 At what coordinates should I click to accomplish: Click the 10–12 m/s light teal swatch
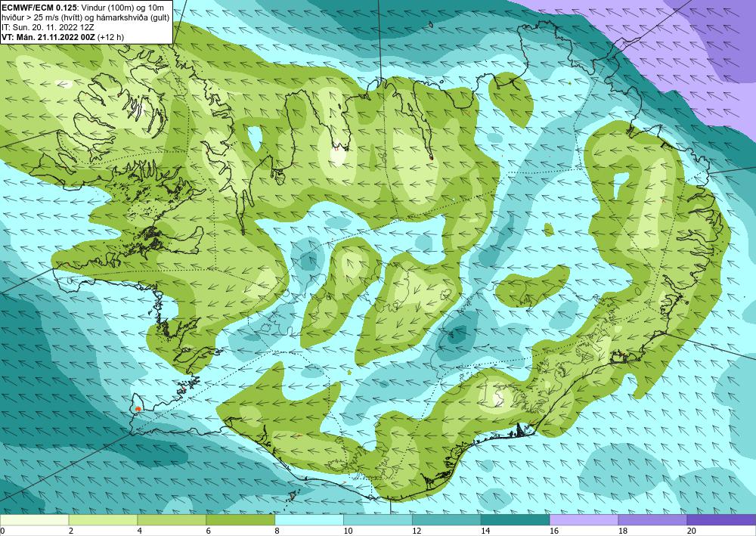tap(377, 520)
